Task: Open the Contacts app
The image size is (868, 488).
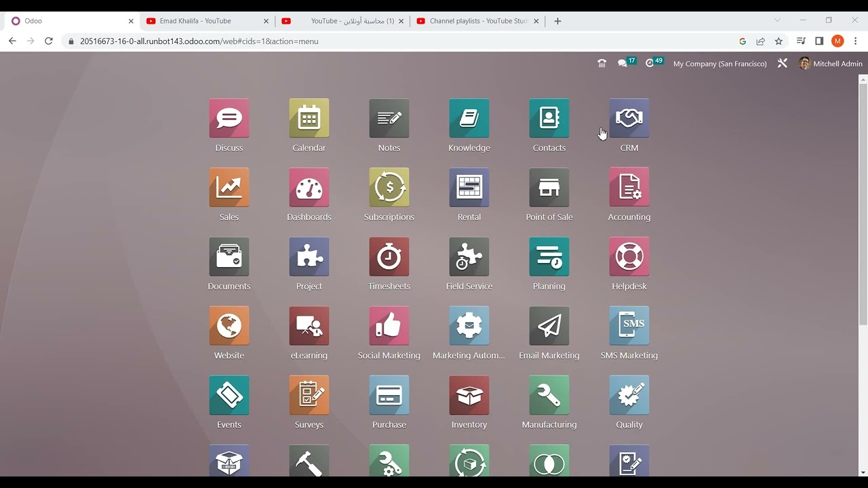Action: point(549,119)
